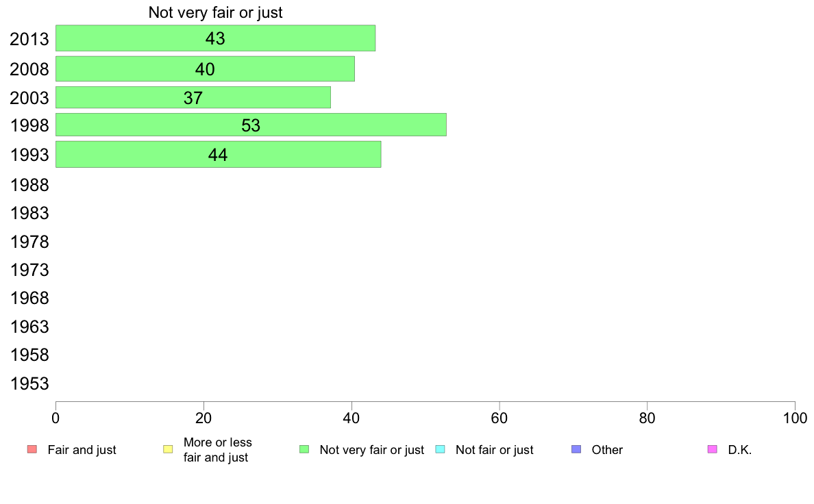Select the 1998 bar showing 53
Image resolution: width=814 pixels, height=504 pixels.
point(251,125)
